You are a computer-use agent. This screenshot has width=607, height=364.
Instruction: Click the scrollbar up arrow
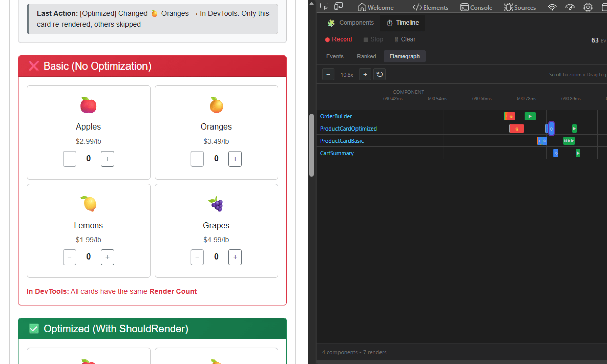coord(311,3)
